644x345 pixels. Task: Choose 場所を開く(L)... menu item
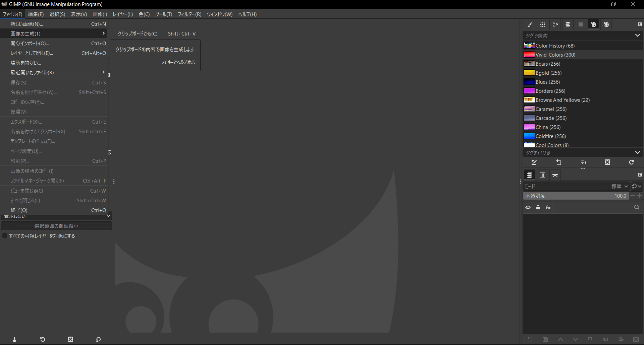[54, 63]
